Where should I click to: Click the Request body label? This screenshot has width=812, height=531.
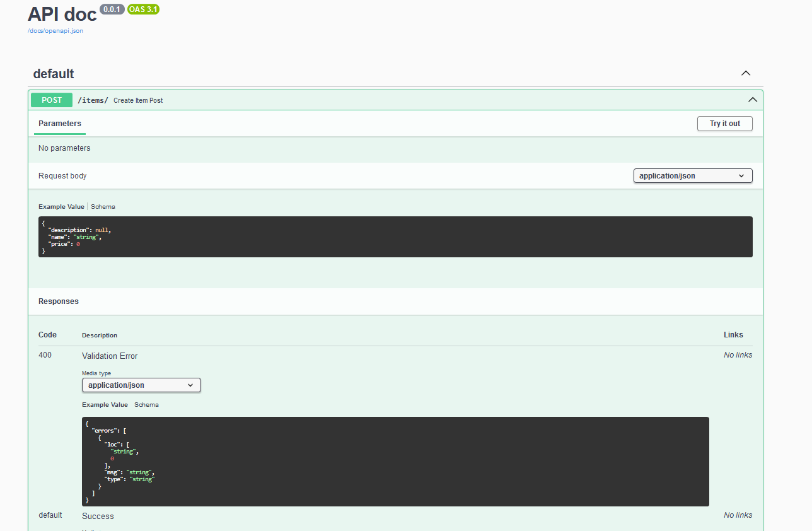point(62,176)
